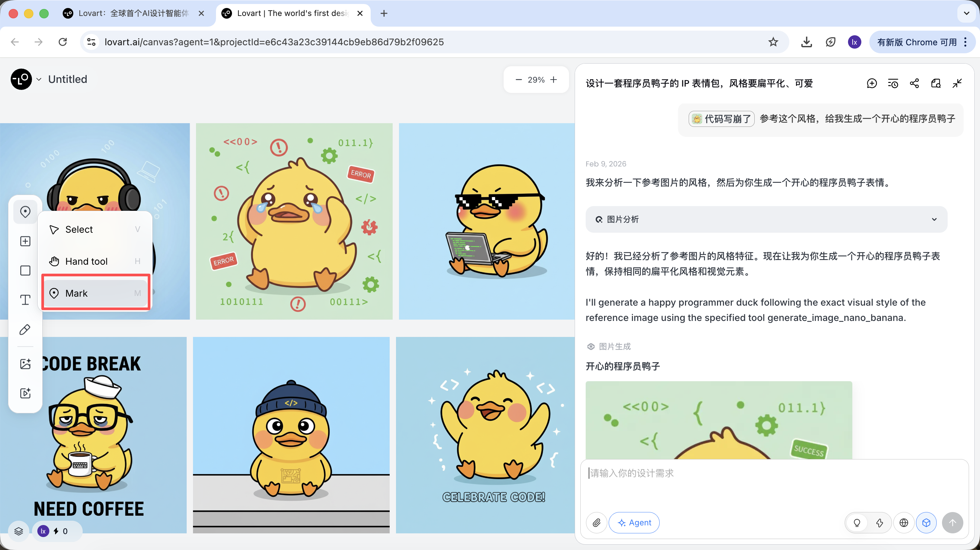The width and height of the screenshot is (980, 550).
Task: Click the image generator tool icon
Action: point(25,364)
